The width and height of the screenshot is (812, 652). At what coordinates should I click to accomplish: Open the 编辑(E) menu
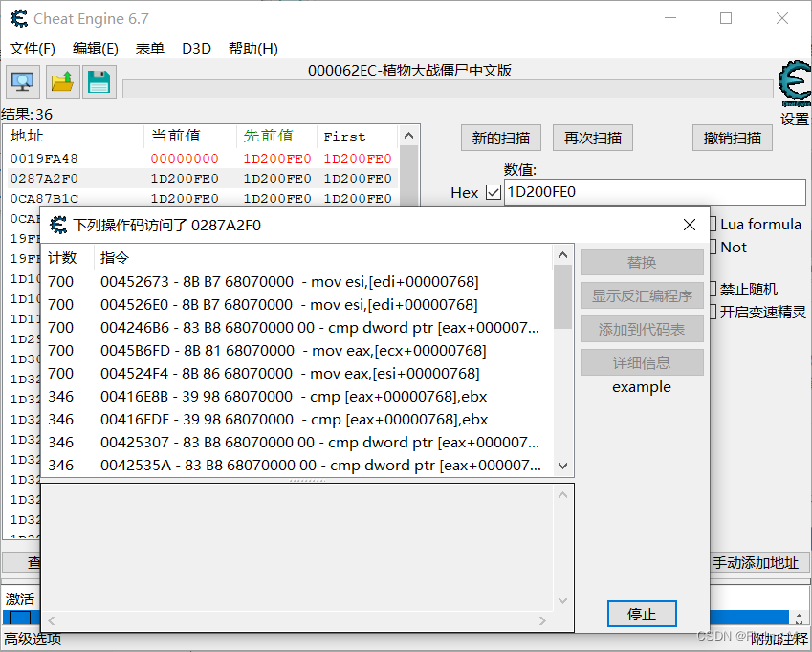[96, 49]
